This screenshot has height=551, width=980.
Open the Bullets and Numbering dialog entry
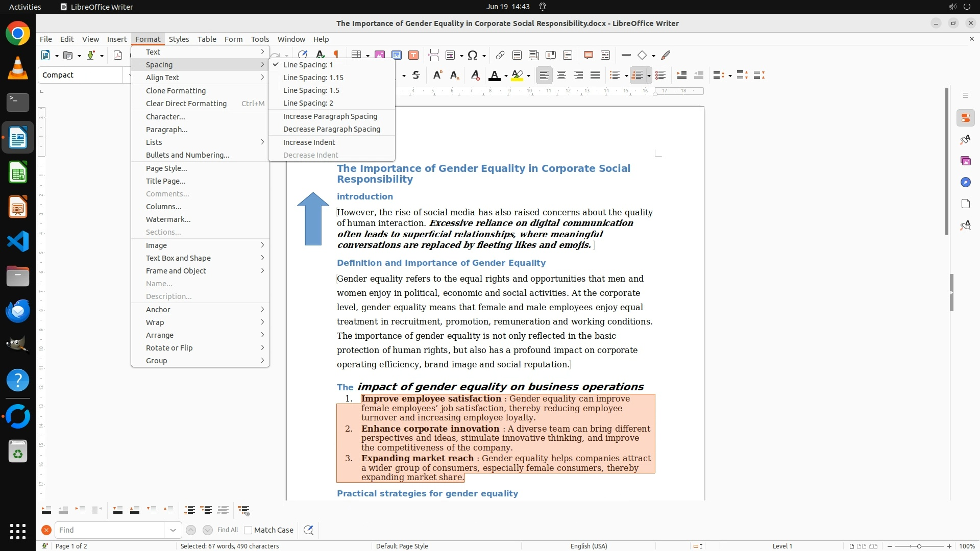click(x=187, y=155)
